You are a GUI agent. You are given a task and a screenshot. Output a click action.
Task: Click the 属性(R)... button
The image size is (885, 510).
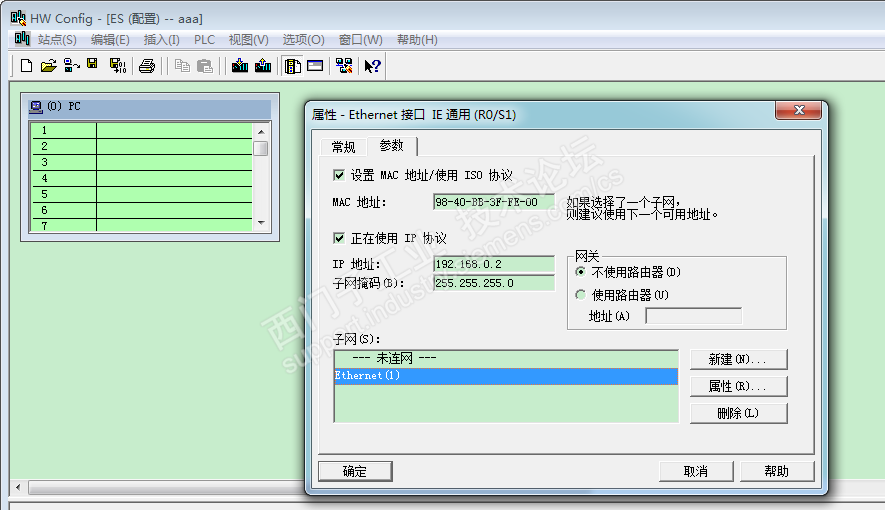point(738,386)
